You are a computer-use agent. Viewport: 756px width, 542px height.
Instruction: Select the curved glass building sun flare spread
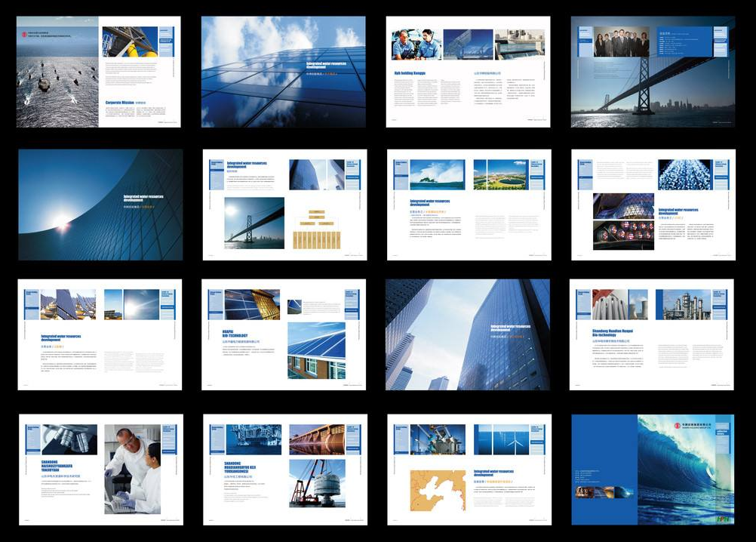point(100,205)
